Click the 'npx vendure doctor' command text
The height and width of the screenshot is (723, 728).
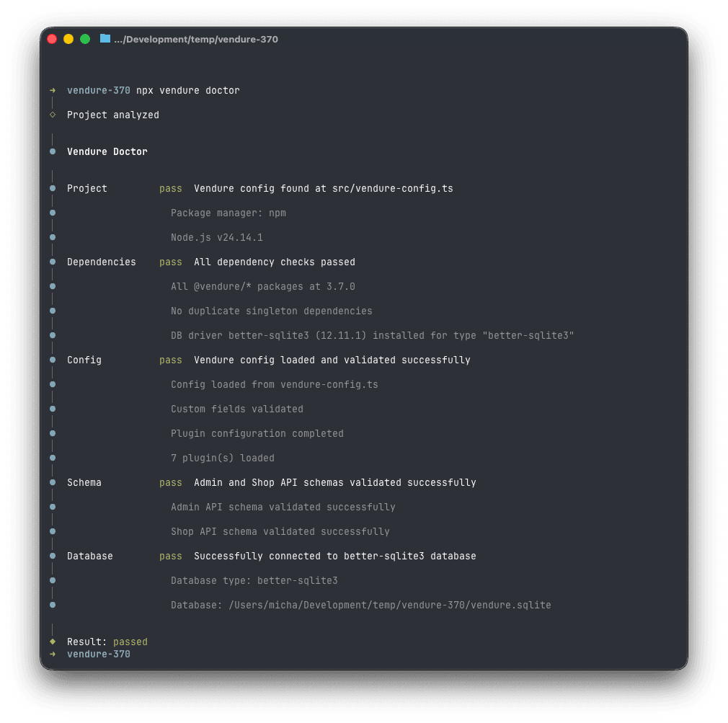click(x=188, y=91)
